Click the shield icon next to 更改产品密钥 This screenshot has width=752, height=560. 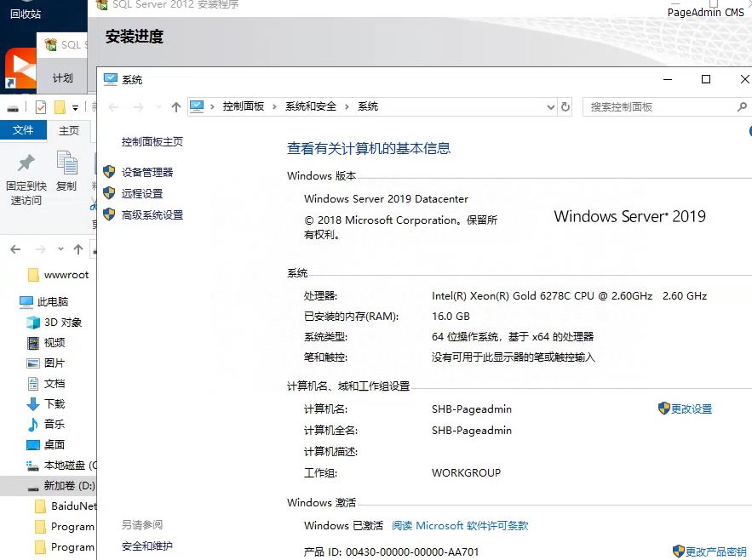point(678,551)
